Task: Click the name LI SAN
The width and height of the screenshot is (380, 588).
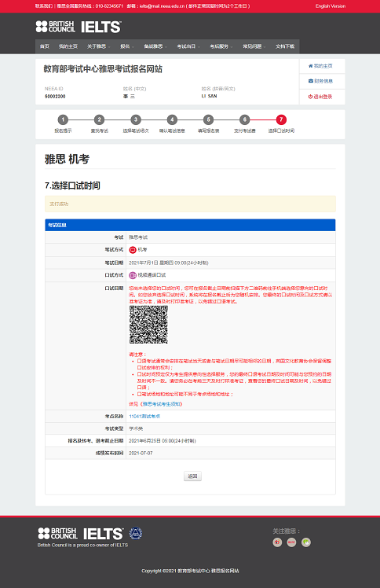Action: point(210,97)
